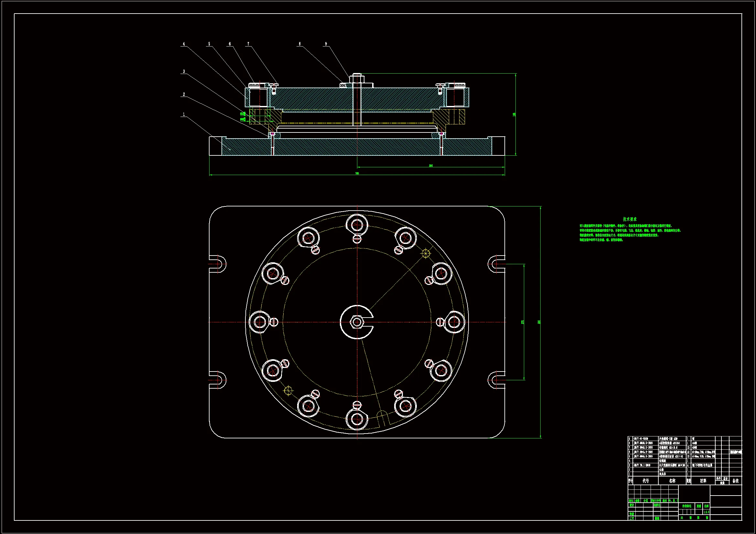Select the 代号 column header cell
Viewport: 756px width, 534px height.
point(646,481)
